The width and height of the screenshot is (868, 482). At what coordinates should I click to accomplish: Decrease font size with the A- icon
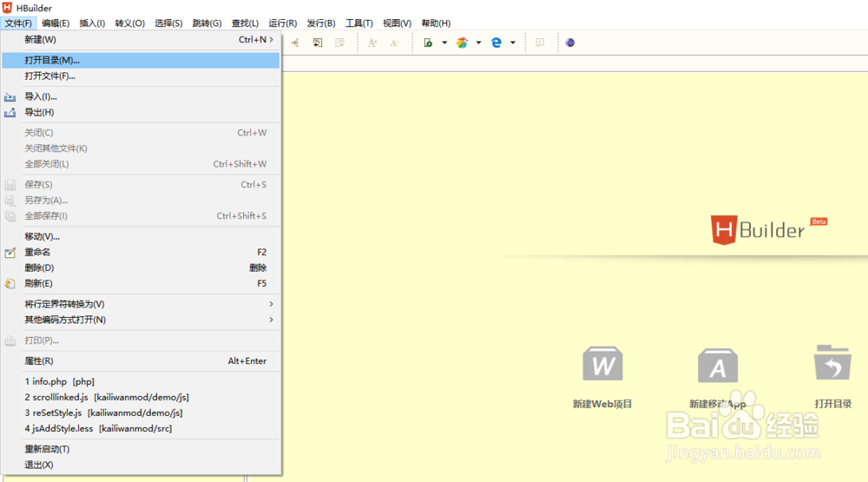point(394,43)
